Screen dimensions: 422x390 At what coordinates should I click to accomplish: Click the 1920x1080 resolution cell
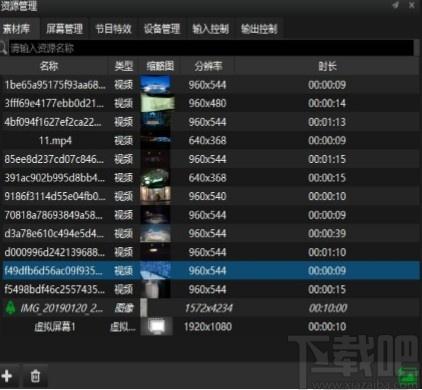(208, 326)
